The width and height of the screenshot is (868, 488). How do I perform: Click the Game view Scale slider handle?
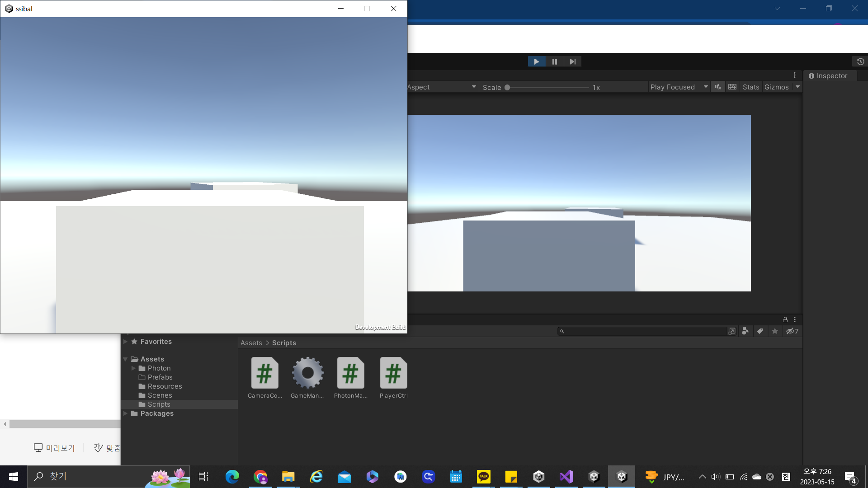point(507,88)
